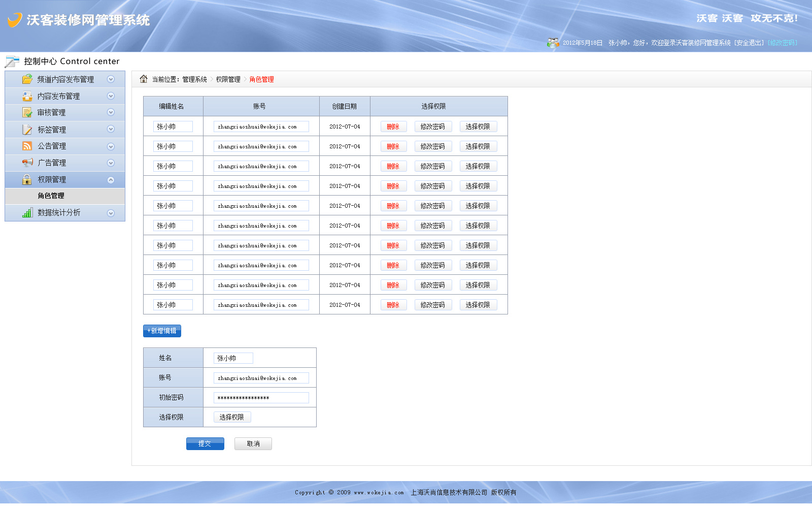
Task: Collapse the 权限管理 menu arrow
Action: pos(111,180)
